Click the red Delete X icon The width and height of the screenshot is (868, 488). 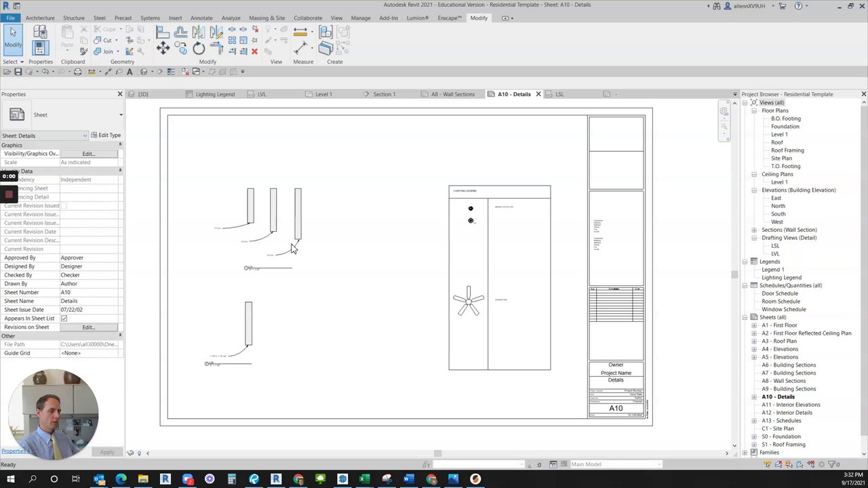(254, 51)
